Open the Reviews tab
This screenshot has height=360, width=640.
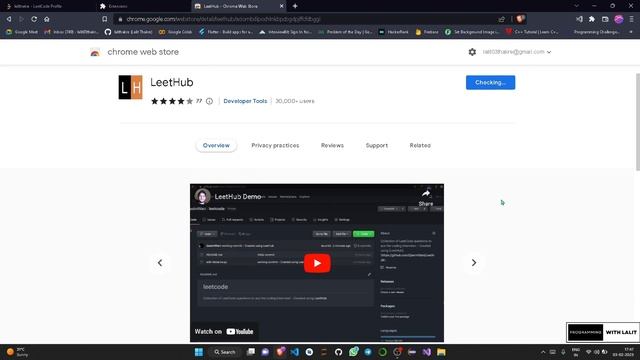(x=332, y=145)
